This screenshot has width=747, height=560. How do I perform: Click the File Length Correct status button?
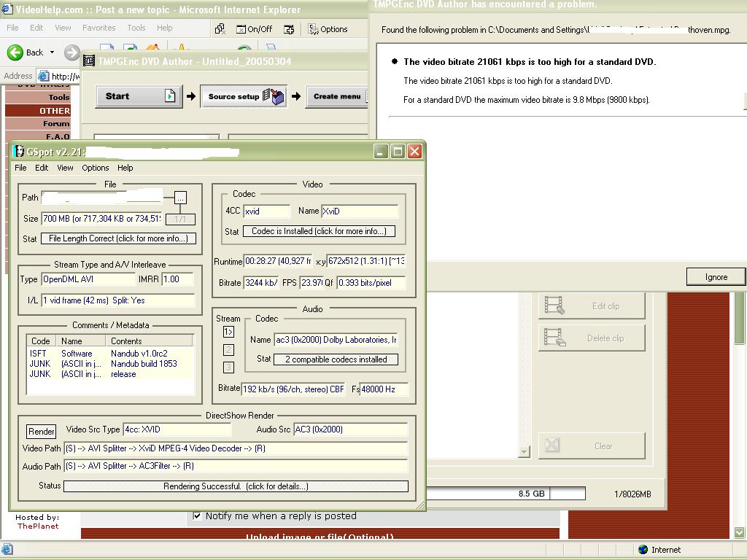click(119, 238)
